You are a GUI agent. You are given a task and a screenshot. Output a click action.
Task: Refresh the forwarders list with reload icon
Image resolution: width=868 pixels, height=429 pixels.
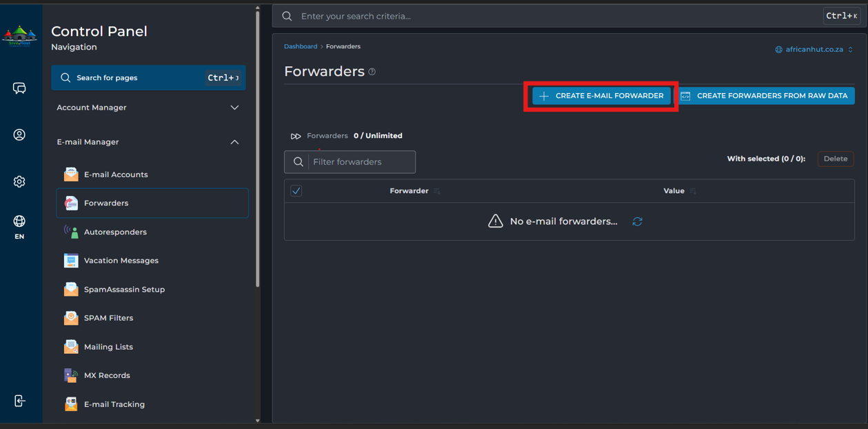pyautogui.click(x=637, y=221)
